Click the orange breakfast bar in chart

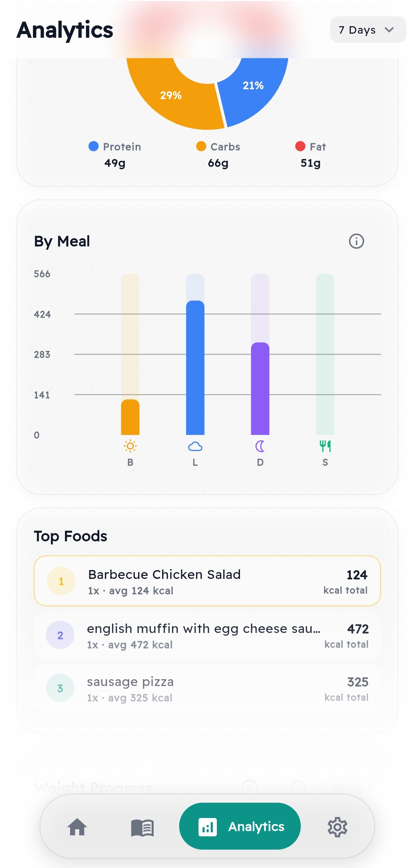point(130,417)
